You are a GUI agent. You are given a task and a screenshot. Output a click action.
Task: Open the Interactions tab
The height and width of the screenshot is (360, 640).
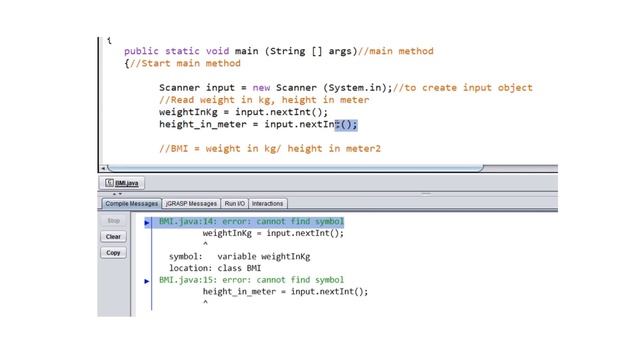click(x=267, y=203)
